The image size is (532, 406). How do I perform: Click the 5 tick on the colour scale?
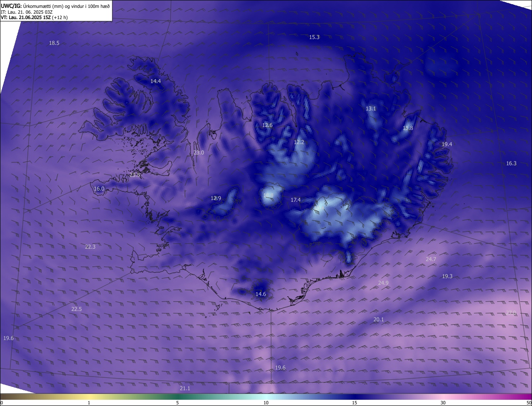(177, 403)
